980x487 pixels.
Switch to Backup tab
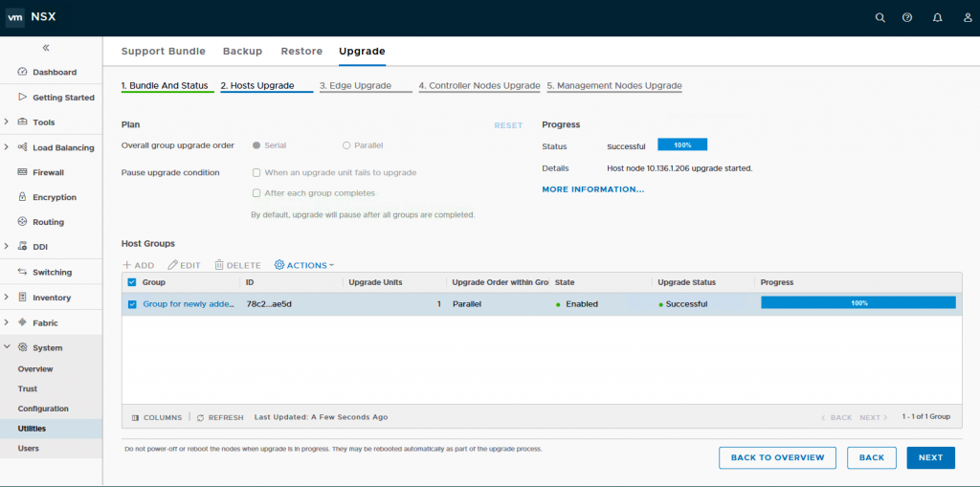(242, 52)
